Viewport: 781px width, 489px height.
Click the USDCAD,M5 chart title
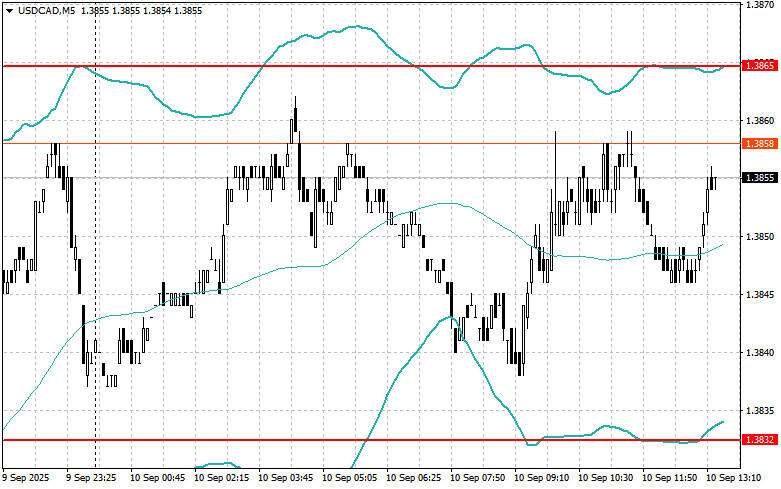coord(46,10)
